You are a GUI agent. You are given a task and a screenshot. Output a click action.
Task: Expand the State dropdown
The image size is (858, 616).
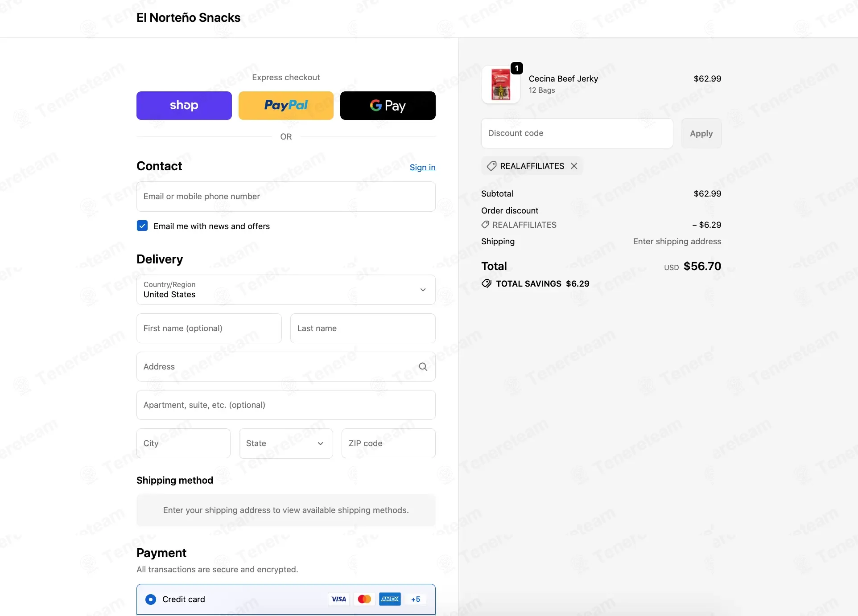286,443
